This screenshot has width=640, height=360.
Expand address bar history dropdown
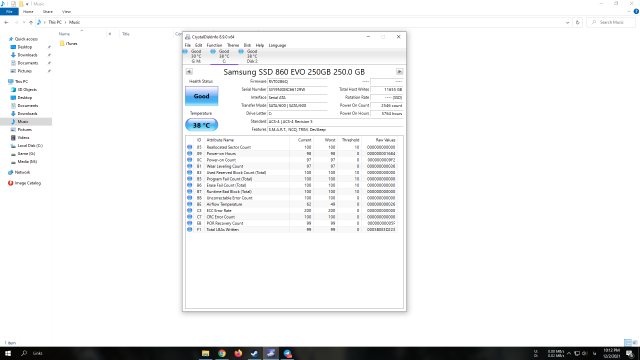pyautogui.click(x=567, y=22)
